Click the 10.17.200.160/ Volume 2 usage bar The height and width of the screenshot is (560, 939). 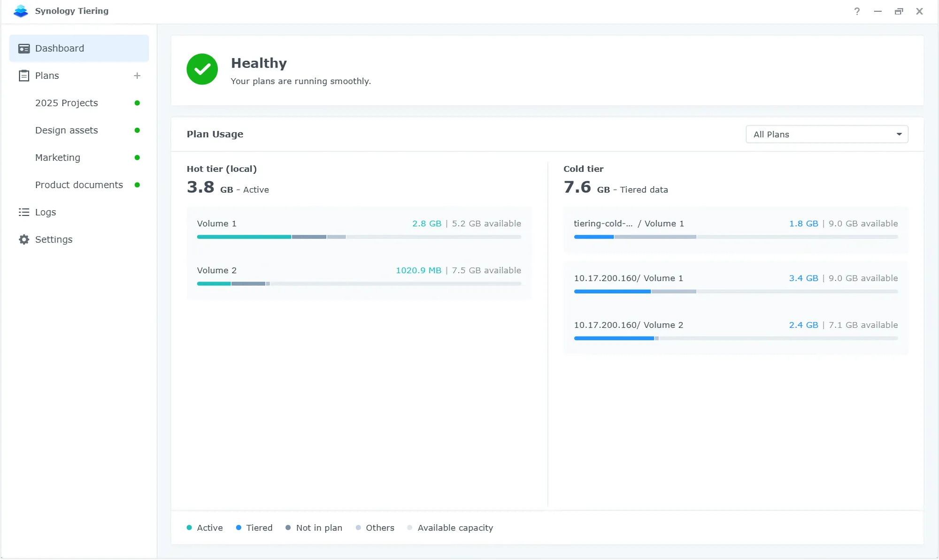coord(735,338)
